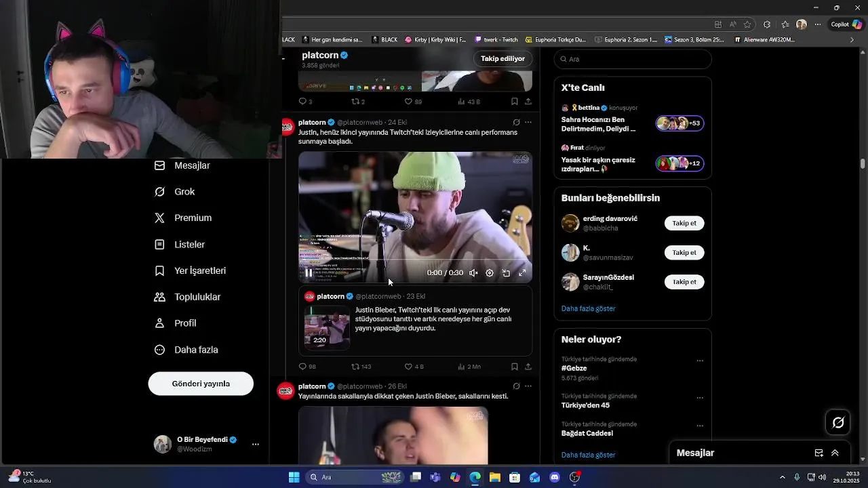
Task: Open Mesajlar in the left sidebar
Action: pyautogui.click(x=182, y=165)
